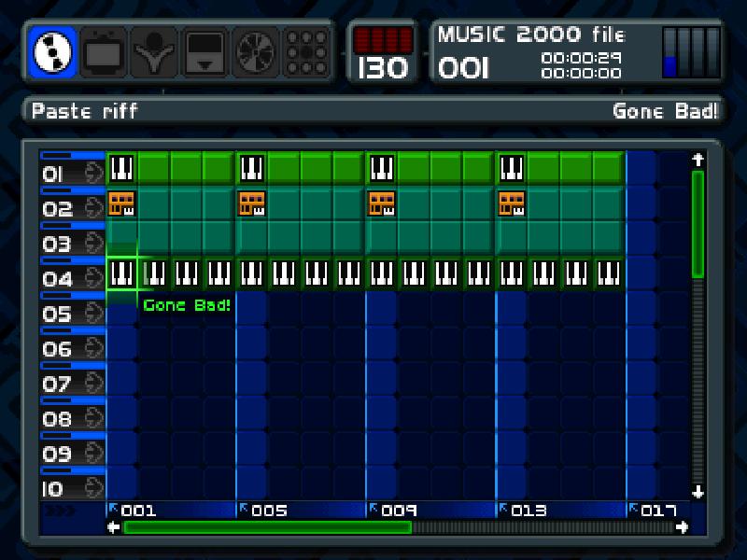Select track 01 piano riff at bar 005
This screenshot has height=560, width=747.
tap(251, 168)
